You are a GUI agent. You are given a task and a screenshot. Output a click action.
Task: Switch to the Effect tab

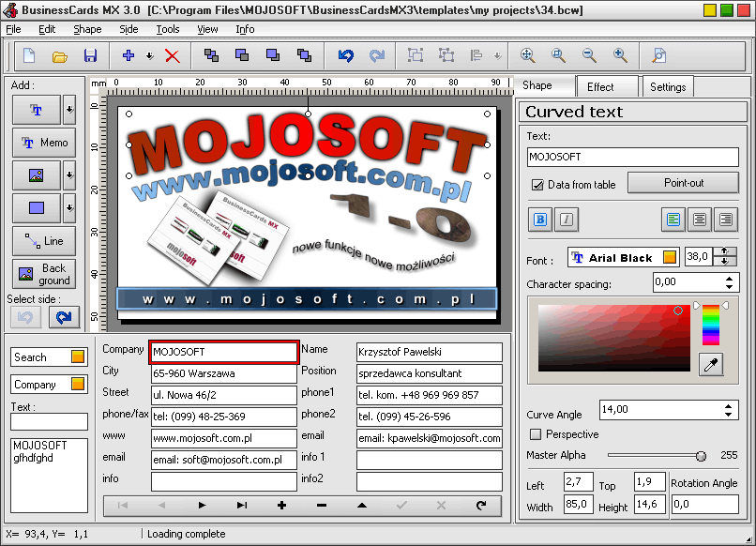pos(600,87)
